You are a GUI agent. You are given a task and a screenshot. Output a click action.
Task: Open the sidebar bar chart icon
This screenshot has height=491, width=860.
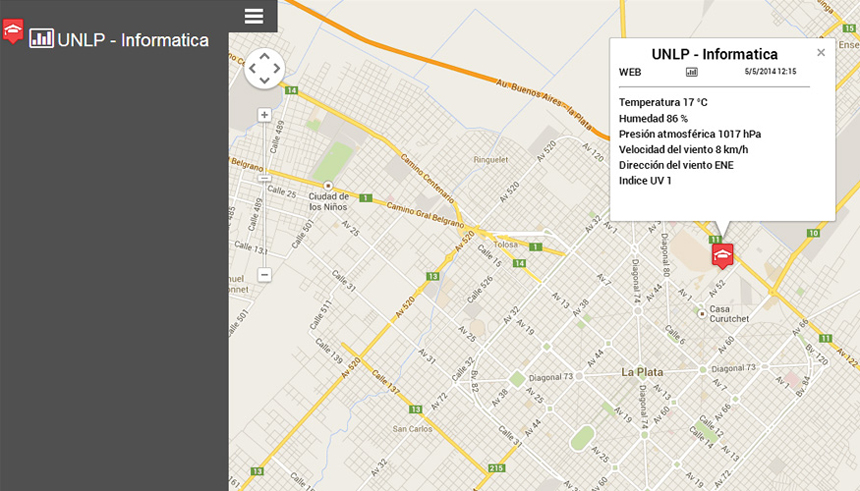41,38
